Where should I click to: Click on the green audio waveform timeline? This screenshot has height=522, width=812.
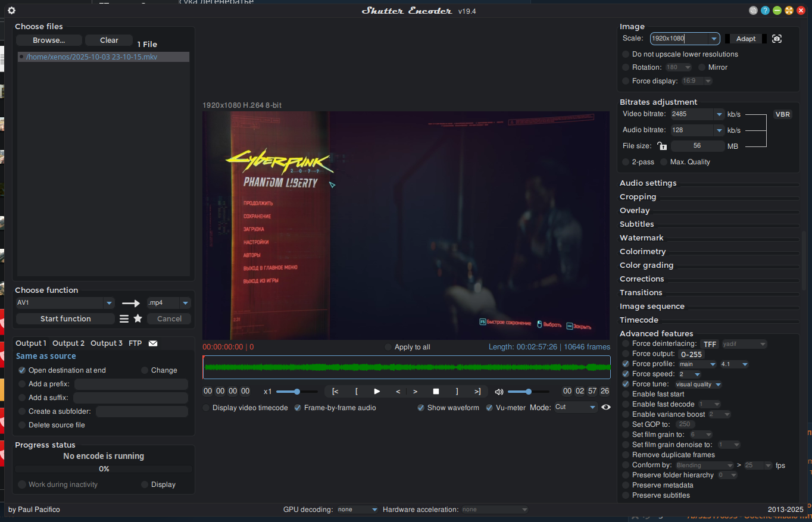(407, 367)
